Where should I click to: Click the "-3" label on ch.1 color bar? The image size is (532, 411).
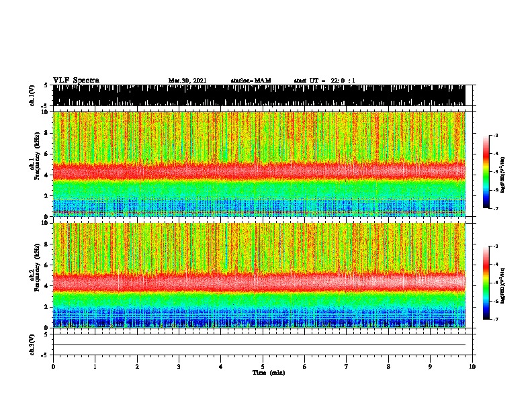coord(496,136)
